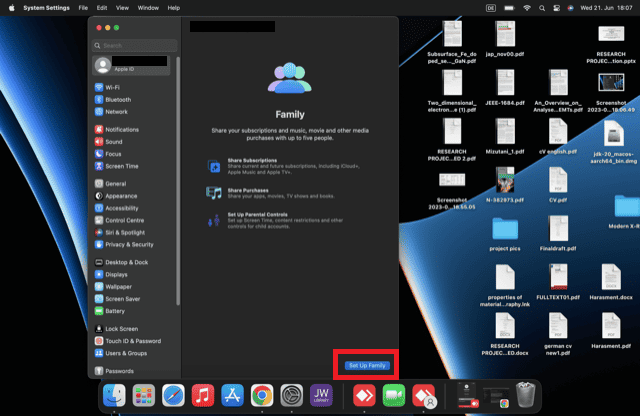Open Wi-Fi settings in sidebar
The image size is (640, 416).
[x=112, y=88]
